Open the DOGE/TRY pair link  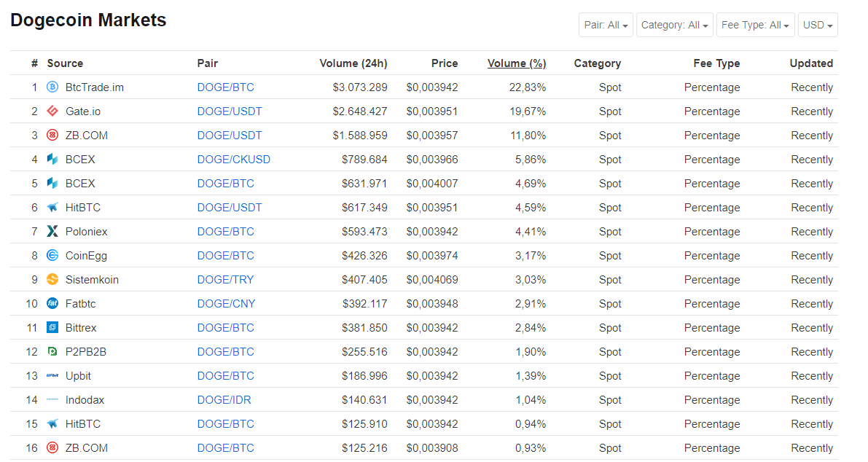point(225,280)
